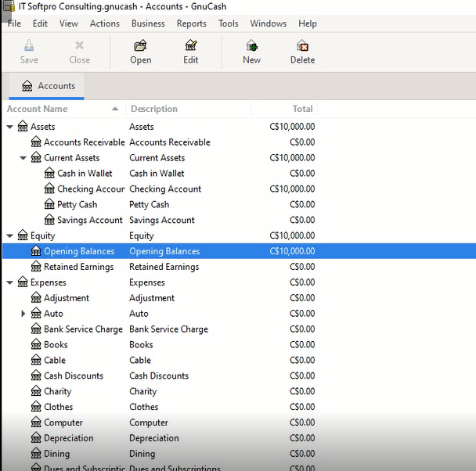The height and width of the screenshot is (471, 476).
Task: Open the Business menu
Action: (x=148, y=23)
